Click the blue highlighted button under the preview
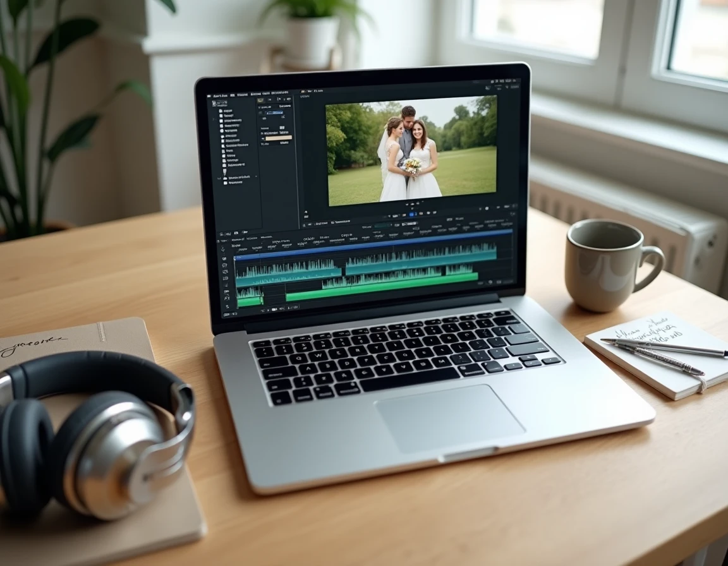 pos(411,214)
